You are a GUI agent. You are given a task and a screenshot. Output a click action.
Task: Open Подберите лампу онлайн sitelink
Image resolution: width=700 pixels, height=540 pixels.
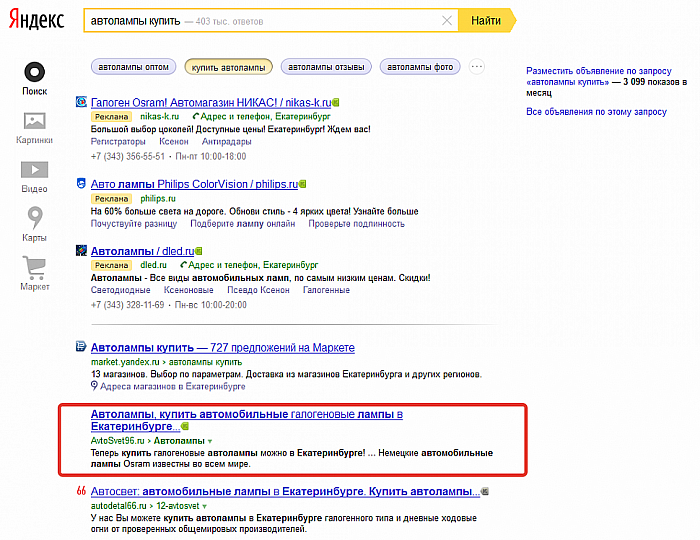pyautogui.click(x=242, y=224)
